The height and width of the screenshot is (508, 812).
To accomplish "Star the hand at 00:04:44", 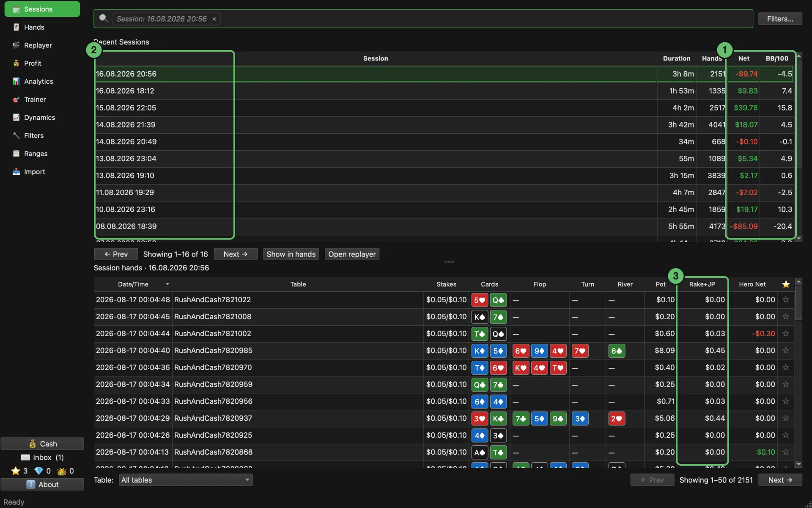I will 785,334.
